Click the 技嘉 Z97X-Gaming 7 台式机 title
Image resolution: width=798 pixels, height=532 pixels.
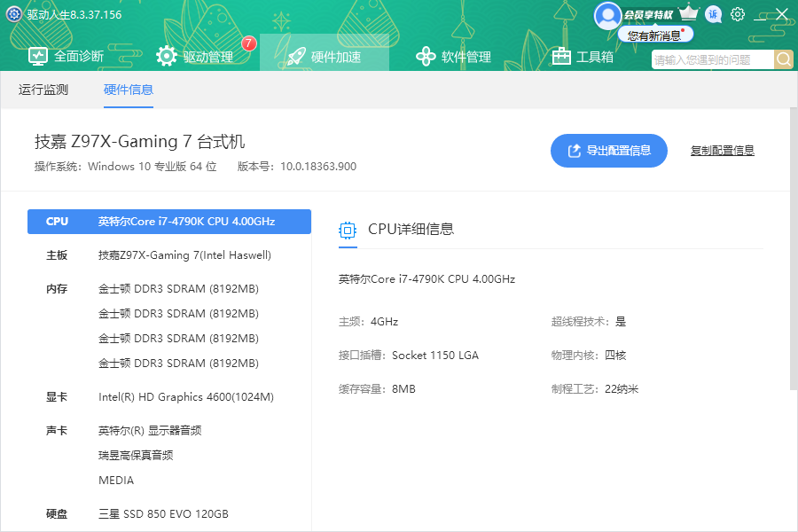[x=139, y=142]
